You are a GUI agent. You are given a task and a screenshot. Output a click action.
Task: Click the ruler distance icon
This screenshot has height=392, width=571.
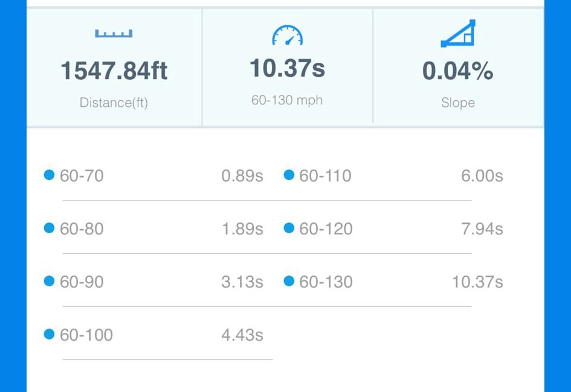(114, 34)
